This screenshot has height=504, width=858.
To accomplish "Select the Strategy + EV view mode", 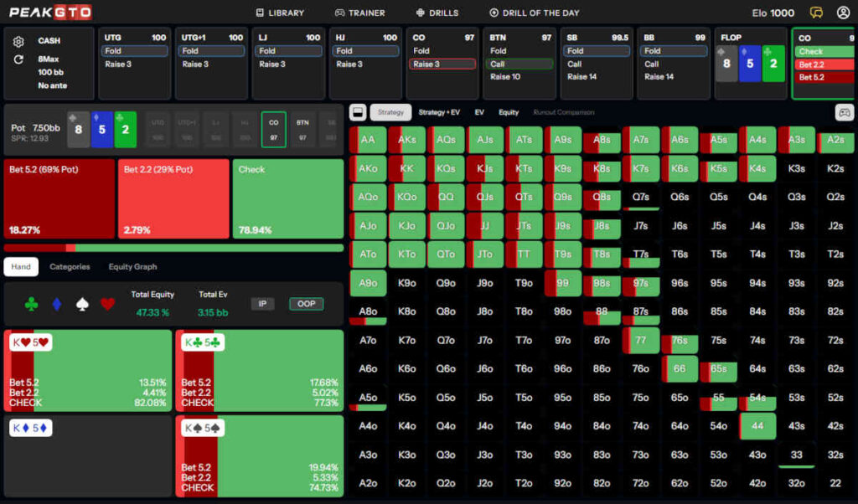I will (x=439, y=112).
